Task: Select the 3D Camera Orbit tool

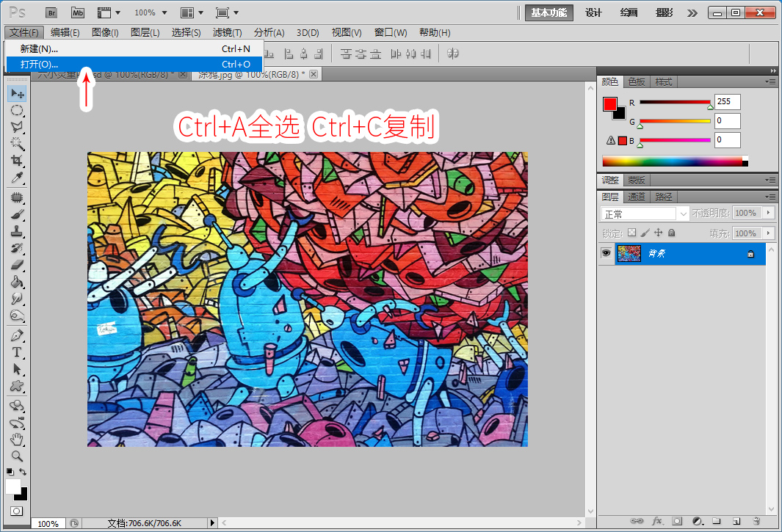Action: click(x=17, y=423)
